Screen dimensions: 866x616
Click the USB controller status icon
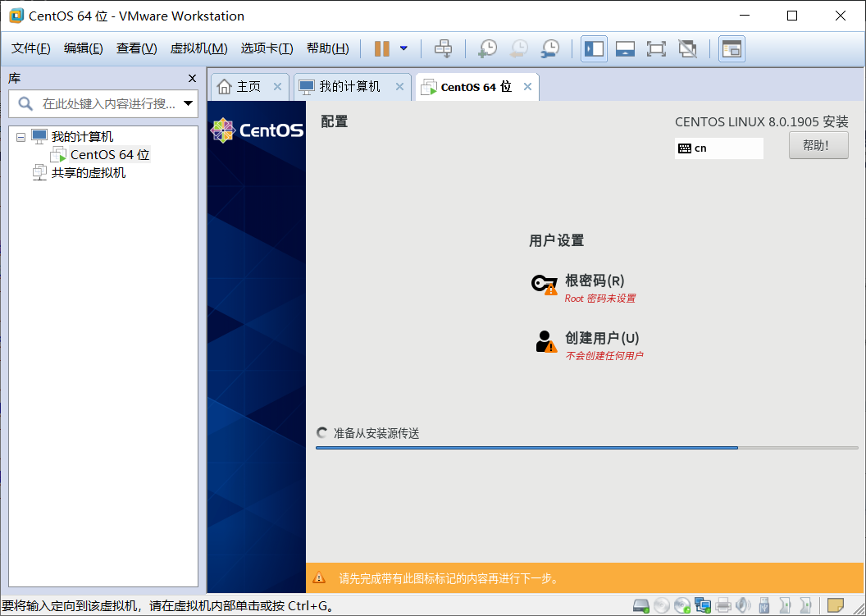764,605
